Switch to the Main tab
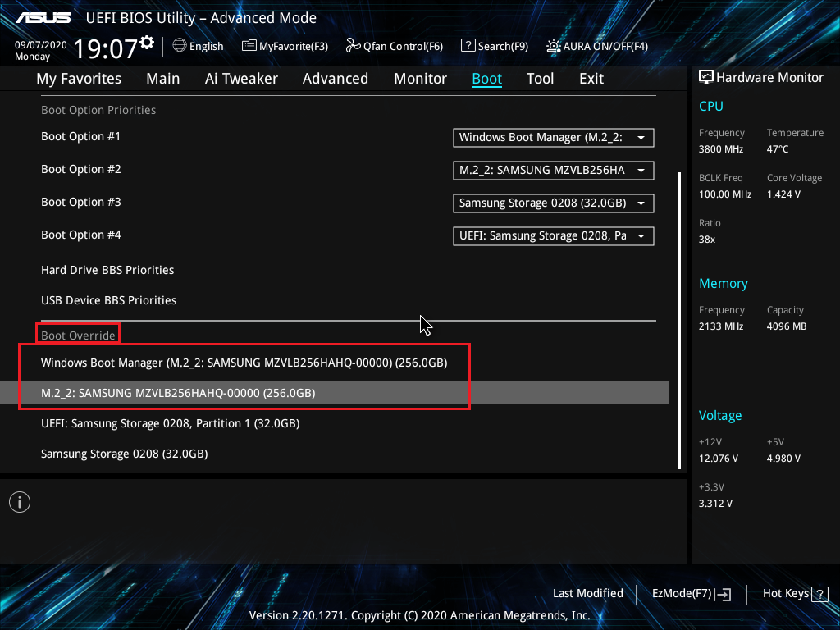 click(163, 79)
